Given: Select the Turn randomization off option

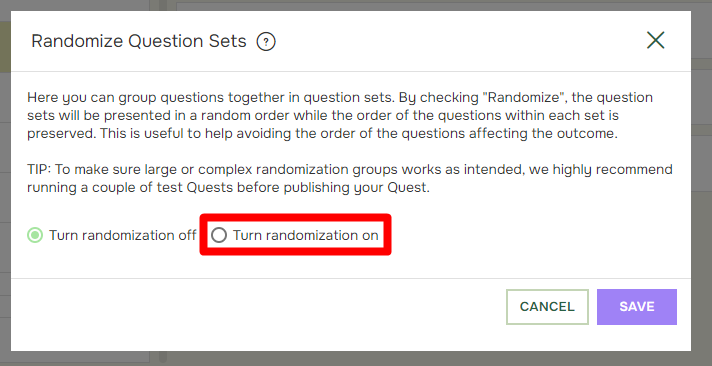Looking at the screenshot, I should tap(112, 235).
